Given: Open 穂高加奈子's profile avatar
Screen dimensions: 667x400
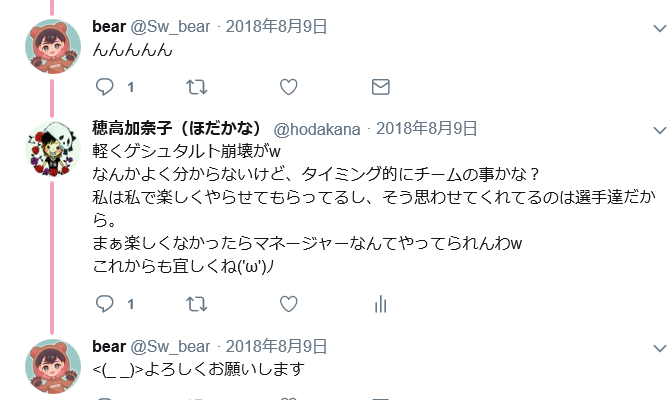Looking at the screenshot, I should pos(53,149).
